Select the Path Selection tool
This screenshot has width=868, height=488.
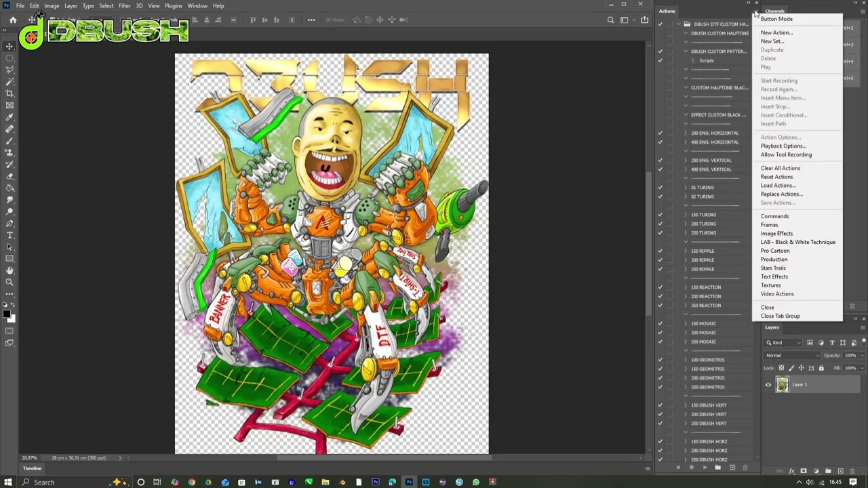9,247
